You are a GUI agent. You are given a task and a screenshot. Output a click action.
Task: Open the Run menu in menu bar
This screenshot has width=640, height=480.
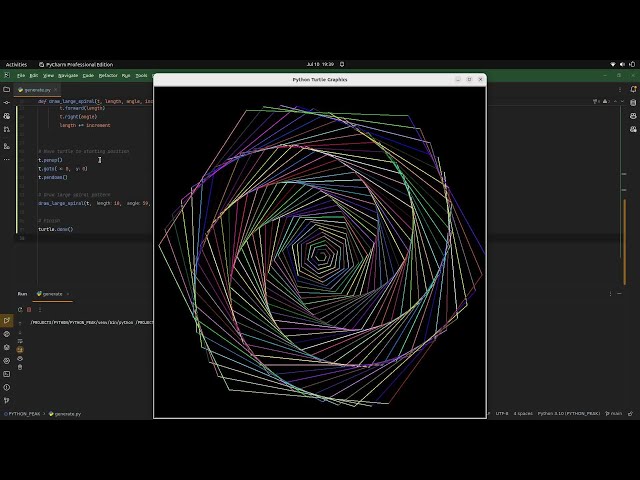[x=126, y=76]
